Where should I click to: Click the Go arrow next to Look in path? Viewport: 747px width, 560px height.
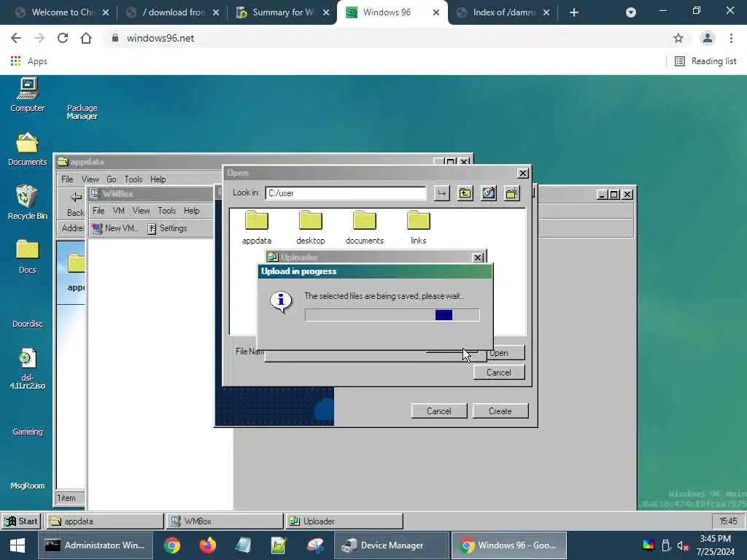(x=441, y=193)
